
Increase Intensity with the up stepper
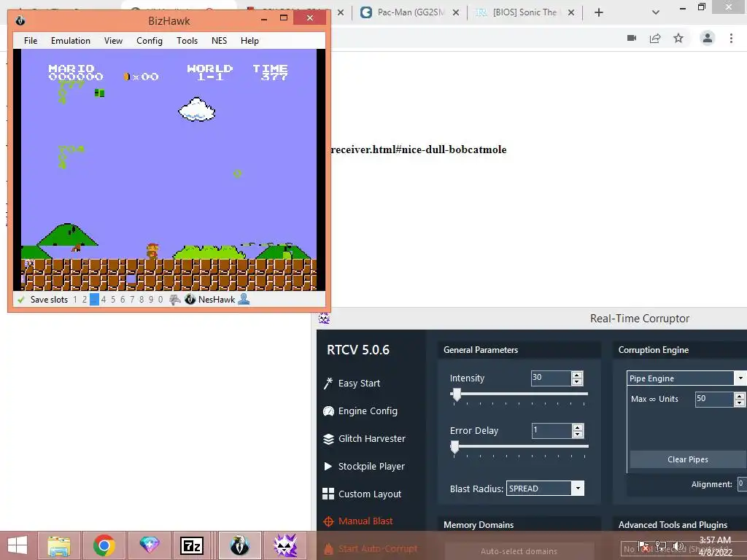tap(577, 375)
